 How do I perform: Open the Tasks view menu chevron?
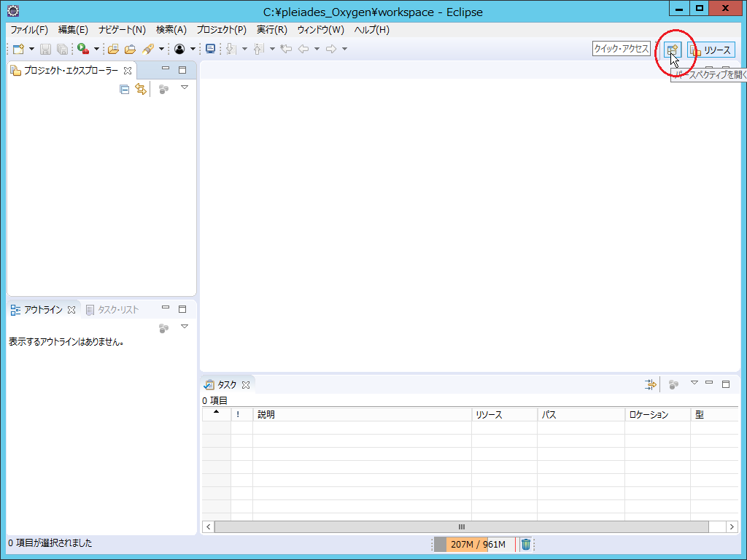click(694, 383)
